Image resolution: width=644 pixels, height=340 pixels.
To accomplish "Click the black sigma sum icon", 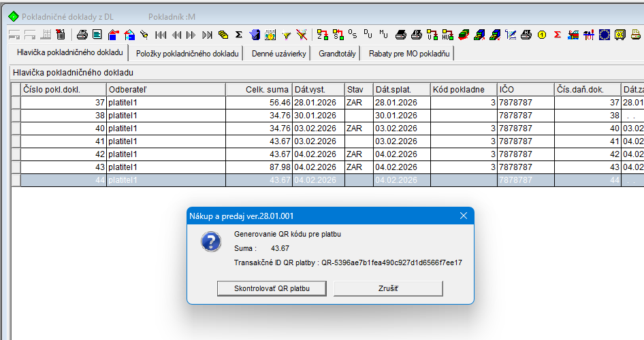I will [239, 34].
